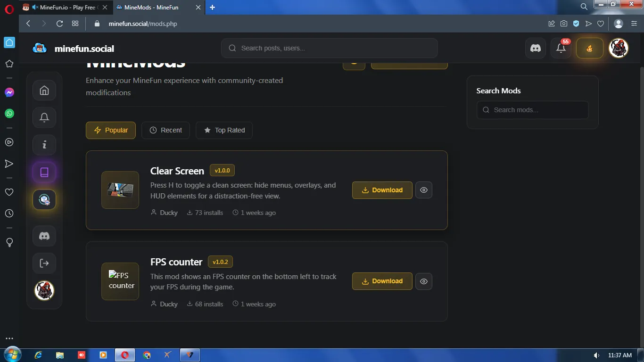Open the purple book icon in site sidebar
The width and height of the screenshot is (644, 362).
[44, 172]
